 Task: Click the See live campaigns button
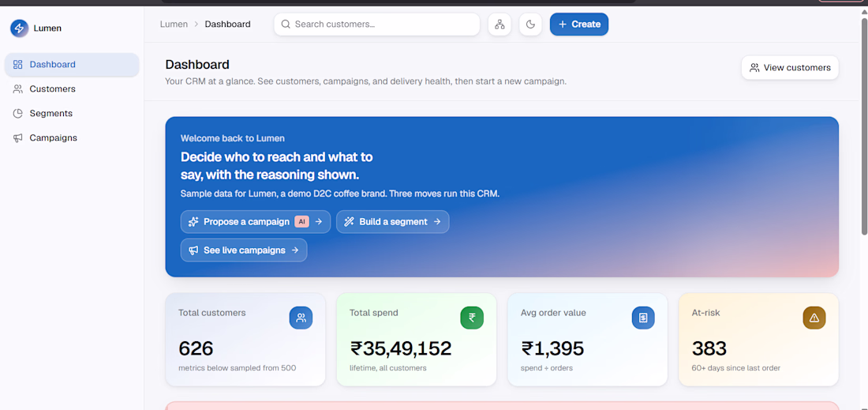click(244, 250)
